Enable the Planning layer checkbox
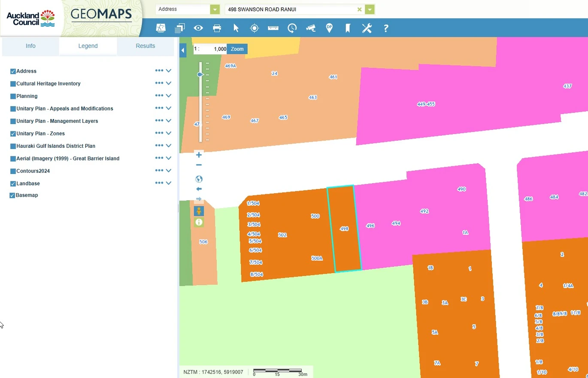The width and height of the screenshot is (588, 378). [13, 96]
